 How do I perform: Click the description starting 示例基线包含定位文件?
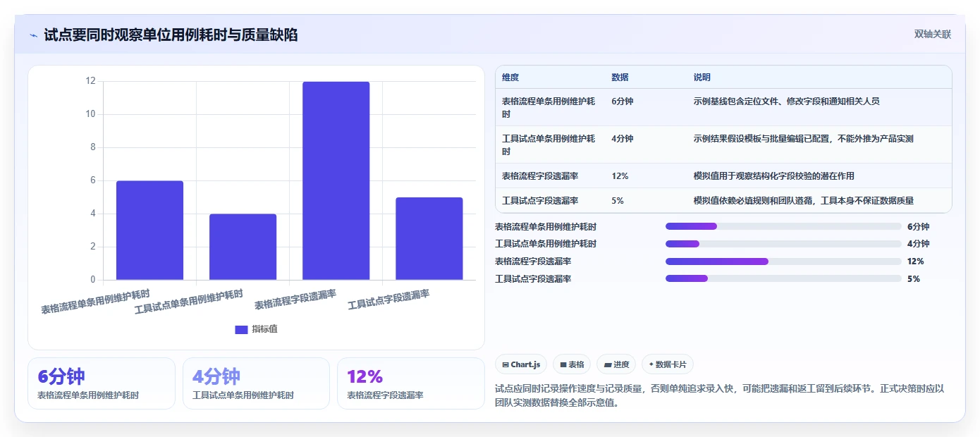pyautogui.click(x=786, y=101)
